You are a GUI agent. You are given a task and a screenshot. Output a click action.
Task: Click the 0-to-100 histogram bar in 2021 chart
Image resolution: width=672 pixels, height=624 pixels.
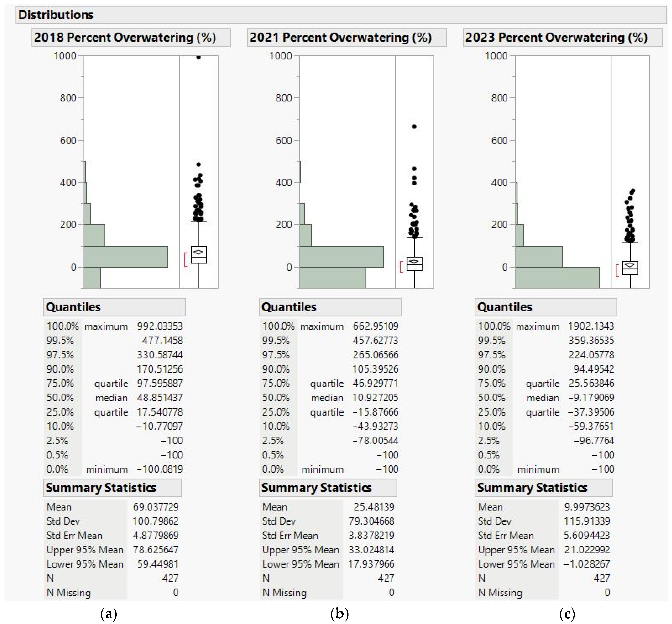[x=341, y=257]
